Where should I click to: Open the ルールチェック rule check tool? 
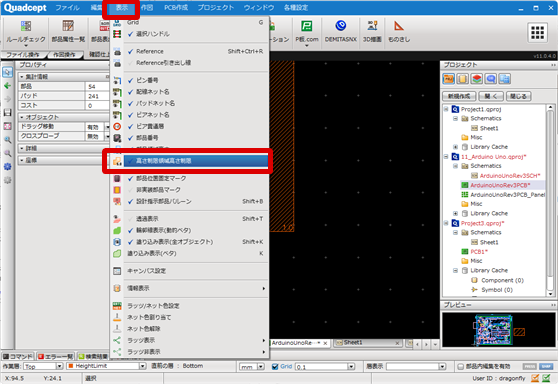26,33
